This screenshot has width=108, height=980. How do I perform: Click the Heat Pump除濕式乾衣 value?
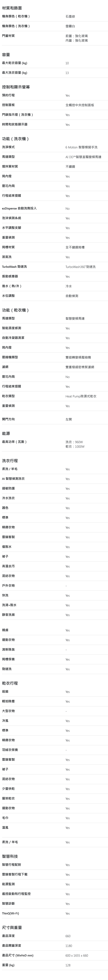pyautogui.click(x=81, y=396)
